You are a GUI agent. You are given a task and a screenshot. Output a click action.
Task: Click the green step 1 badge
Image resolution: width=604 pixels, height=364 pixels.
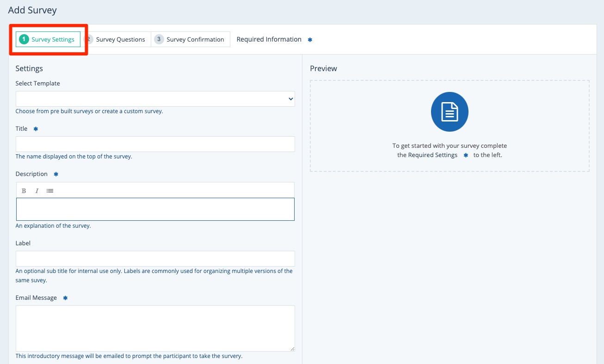click(x=24, y=39)
